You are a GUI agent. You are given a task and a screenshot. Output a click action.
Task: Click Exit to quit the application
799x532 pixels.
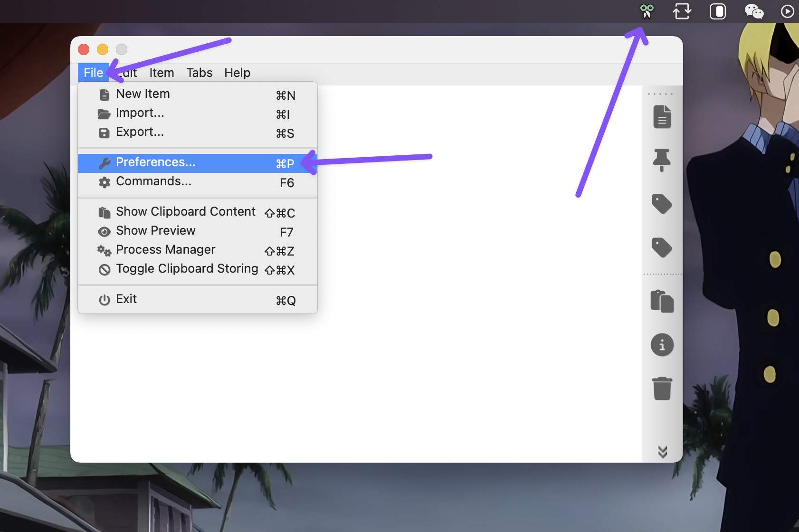(x=126, y=299)
